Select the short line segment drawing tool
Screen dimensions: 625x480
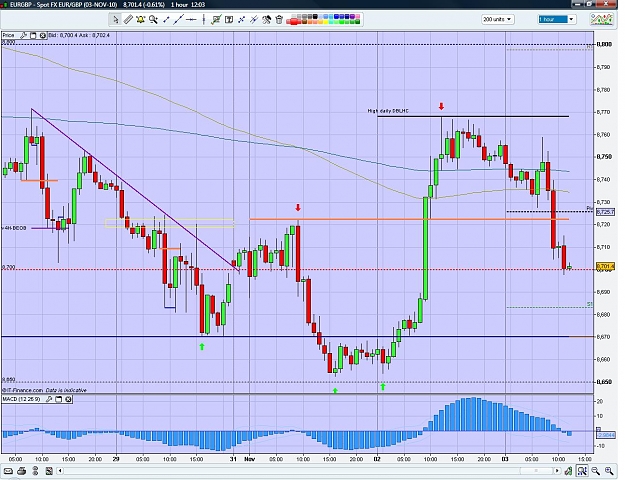[166, 19]
